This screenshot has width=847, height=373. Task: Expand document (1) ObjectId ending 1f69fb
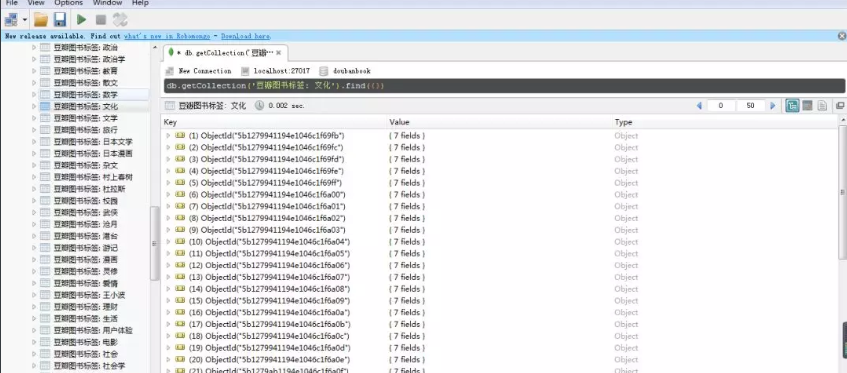[169, 135]
